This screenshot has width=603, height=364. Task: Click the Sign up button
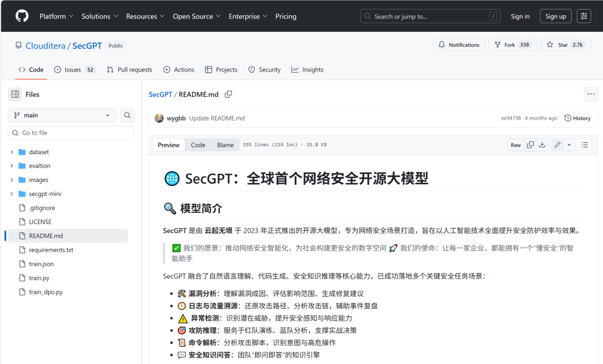[x=556, y=16]
